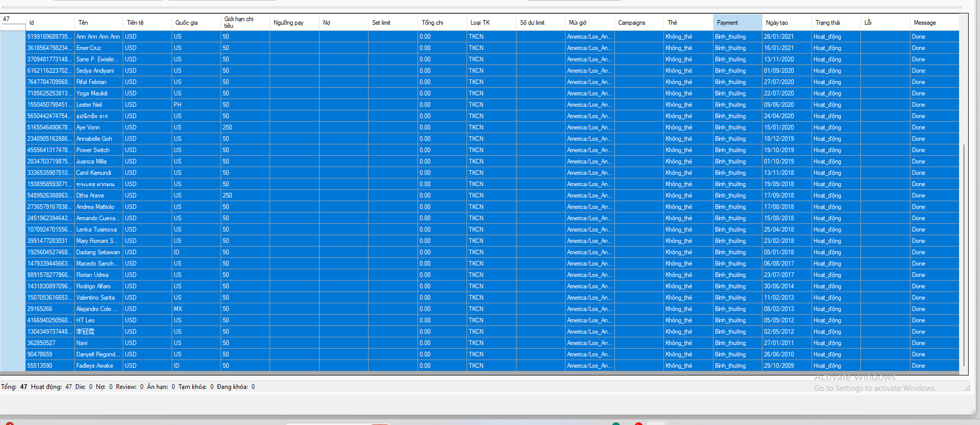Select the name cell Andrea Mattiolo
The height and width of the screenshot is (425, 980).
[x=98, y=207]
